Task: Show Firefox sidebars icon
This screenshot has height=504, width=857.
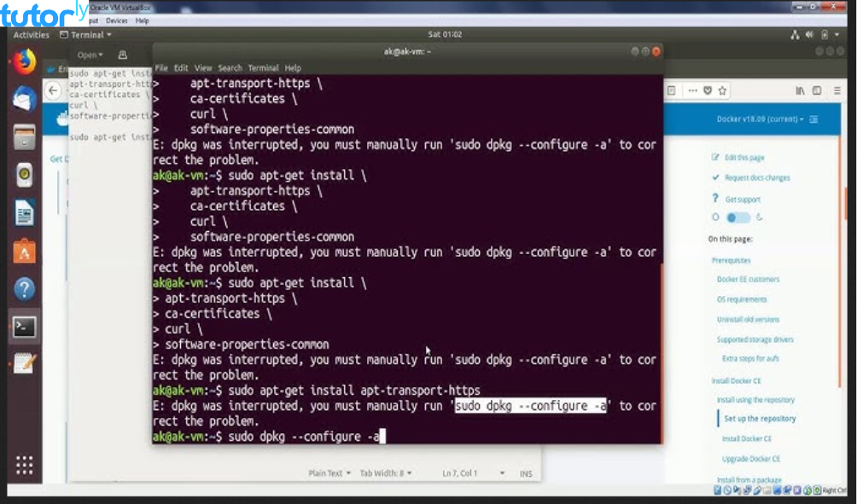Action: click(817, 90)
